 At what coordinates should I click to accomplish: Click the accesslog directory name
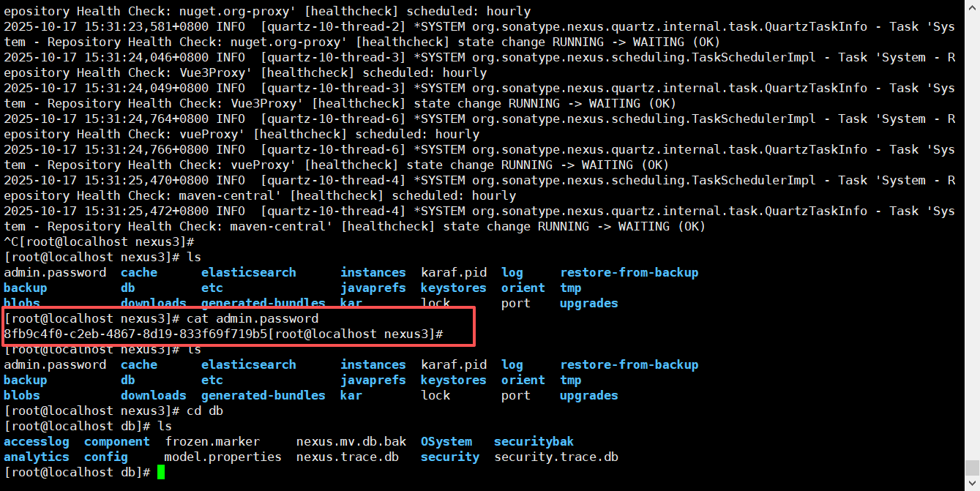(x=37, y=442)
